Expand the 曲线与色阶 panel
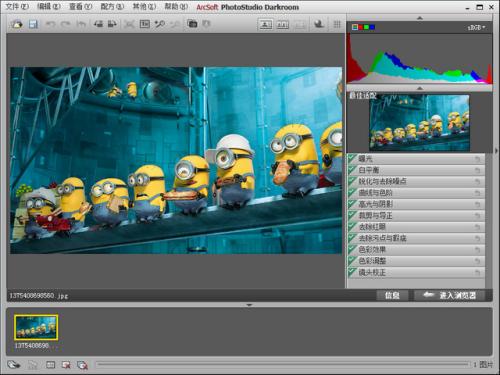 click(x=416, y=193)
